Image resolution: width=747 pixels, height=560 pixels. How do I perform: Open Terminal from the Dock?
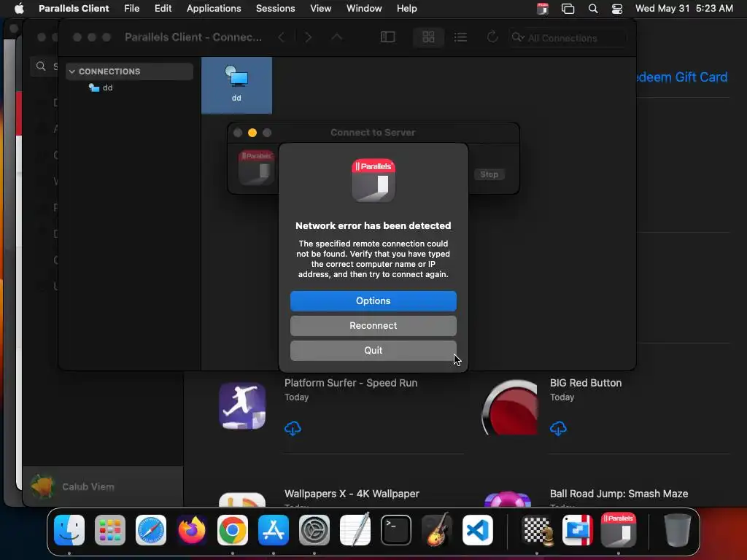click(396, 530)
